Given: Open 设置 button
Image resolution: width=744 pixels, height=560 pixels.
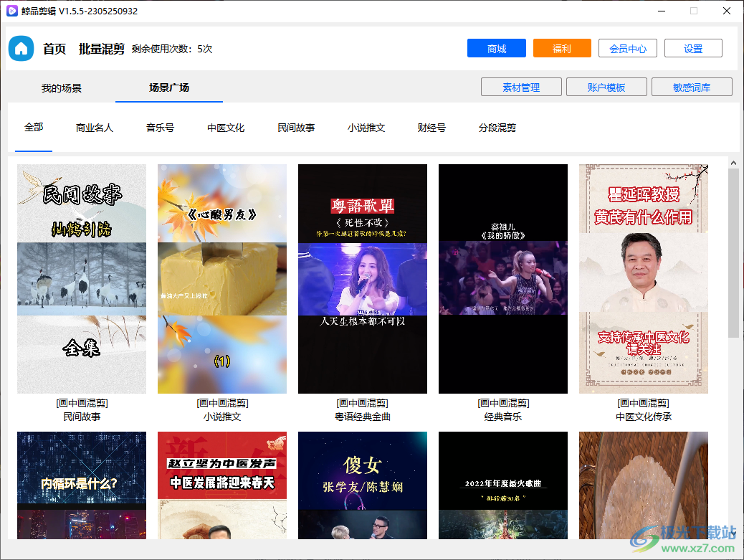Looking at the screenshot, I should [x=693, y=49].
